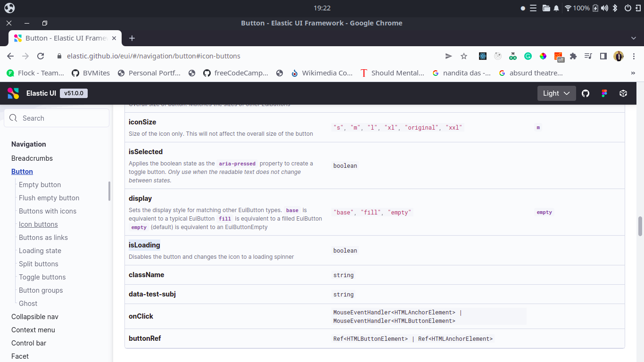Expand the browser profile menu
This screenshot has height=362, width=644.
[618, 56]
